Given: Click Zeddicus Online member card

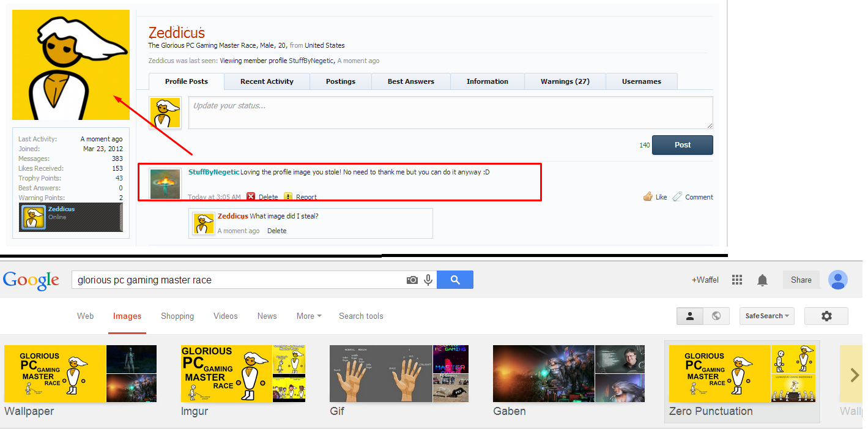Looking at the screenshot, I should [71, 217].
